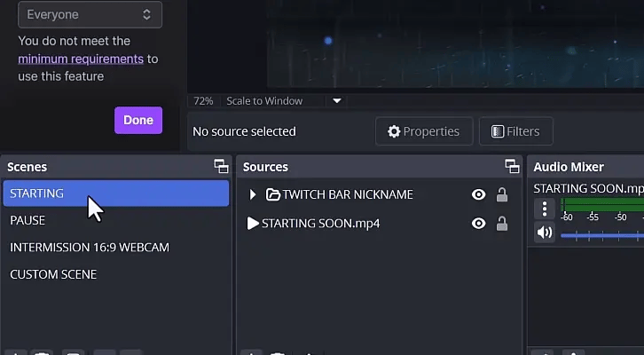Click media play icon beside STARTING SOON.mp4
644x355 pixels.
click(x=253, y=224)
